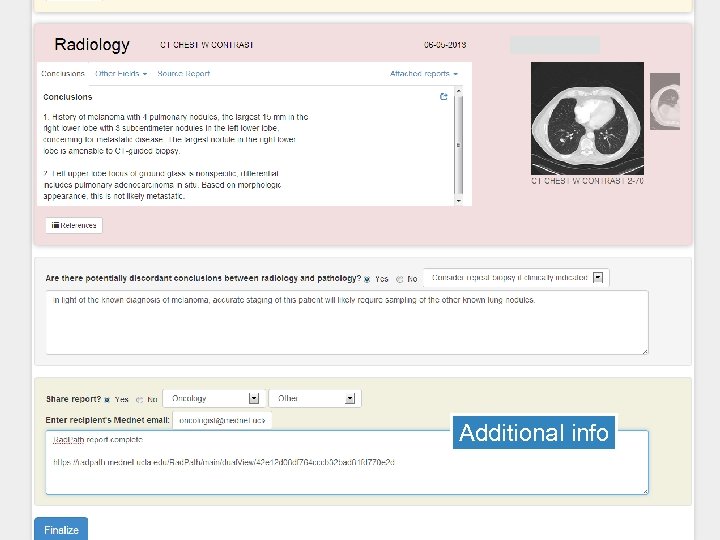This screenshot has width=720, height=540.
Task: Switch to the Source Report tab
Action: click(x=184, y=73)
